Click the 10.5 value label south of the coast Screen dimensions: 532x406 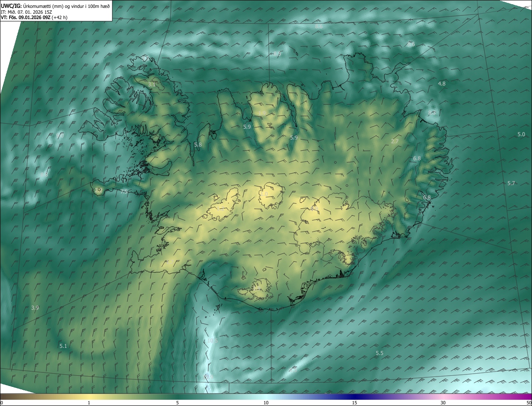click(x=212, y=340)
